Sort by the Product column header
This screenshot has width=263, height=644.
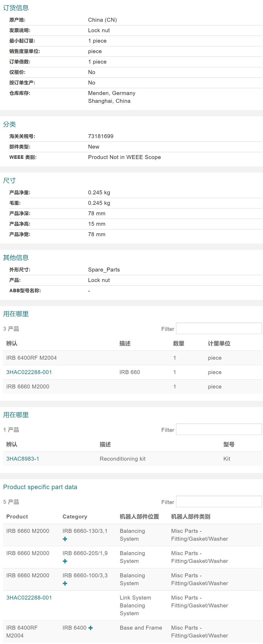click(x=17, y=517)
